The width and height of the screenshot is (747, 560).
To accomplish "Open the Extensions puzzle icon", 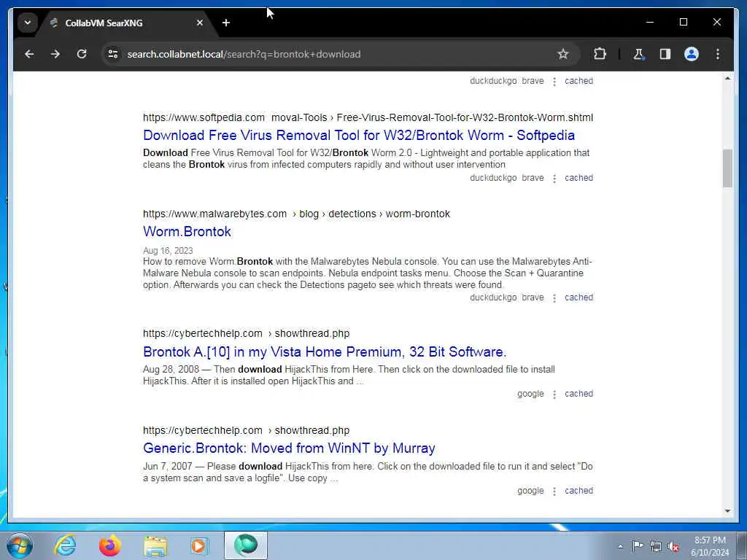I will 600,54.
